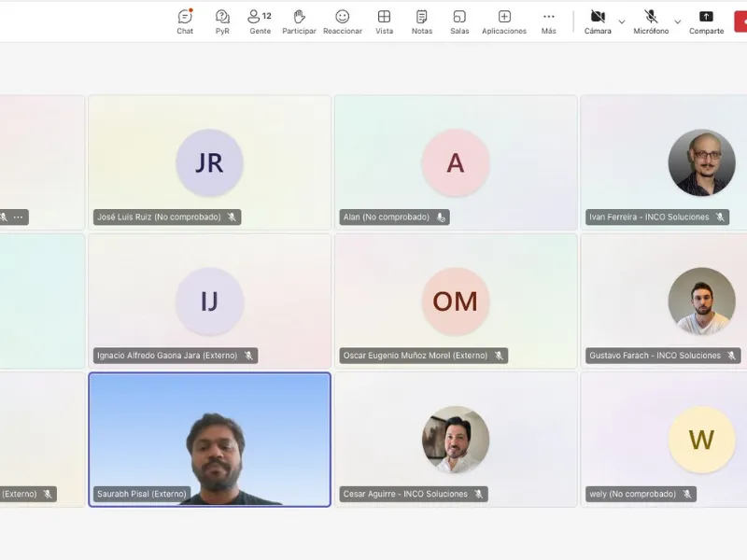Open the Más options menu
Viewport: 747px width, 560px height.
tap(548, 21)
